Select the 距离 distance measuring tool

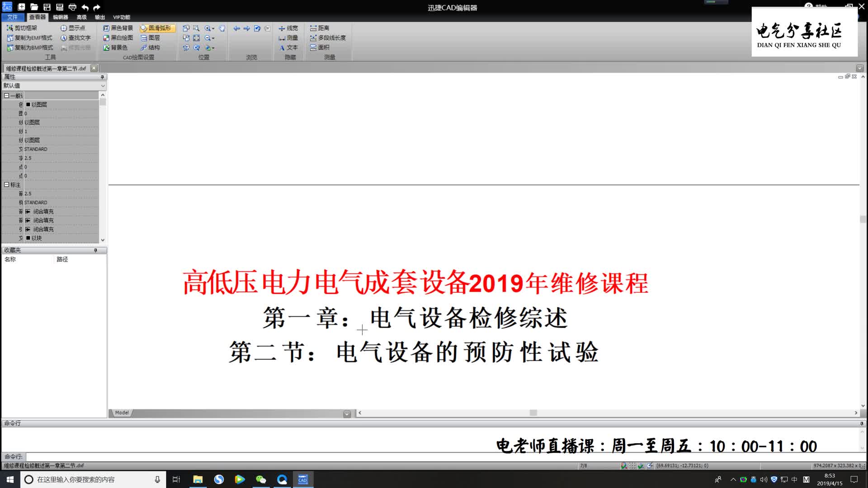[x=320, y=28]
